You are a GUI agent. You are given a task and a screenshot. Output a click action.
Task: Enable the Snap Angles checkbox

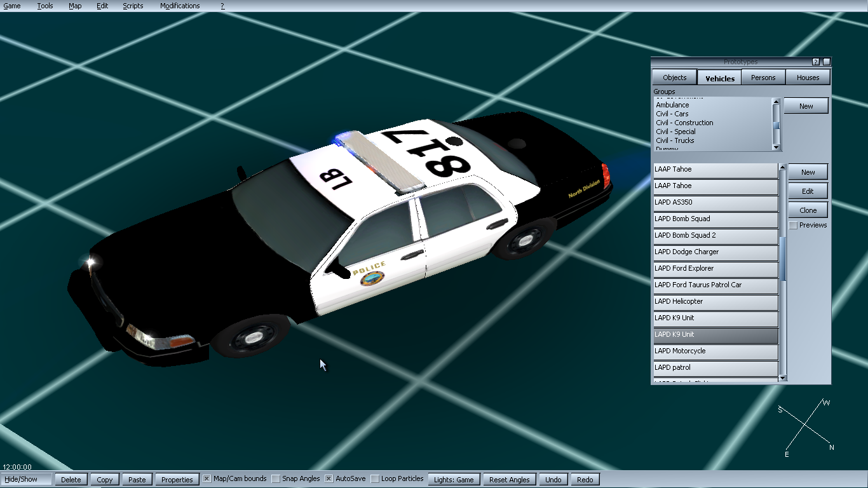(x=276, y=478)
